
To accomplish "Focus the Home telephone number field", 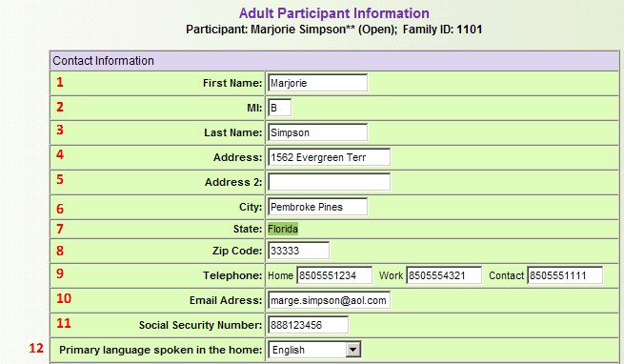I will 334,275.
